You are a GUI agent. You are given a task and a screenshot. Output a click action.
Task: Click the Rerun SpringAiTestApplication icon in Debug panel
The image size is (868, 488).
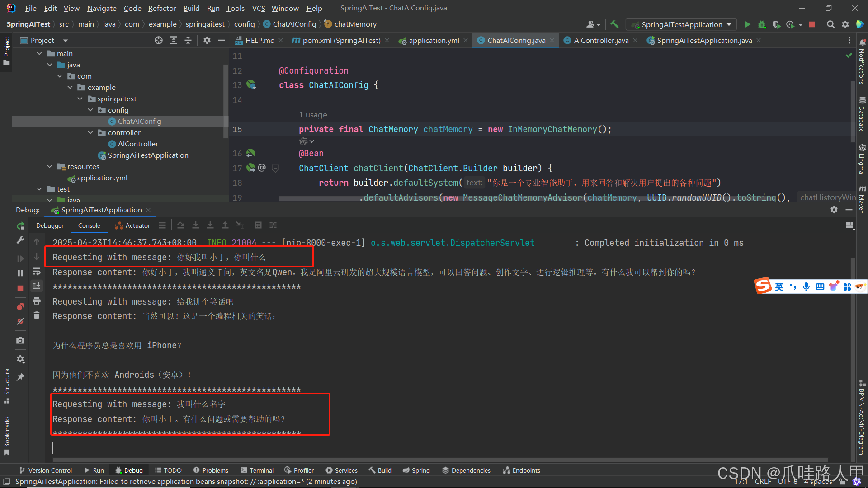pos(20,225)
